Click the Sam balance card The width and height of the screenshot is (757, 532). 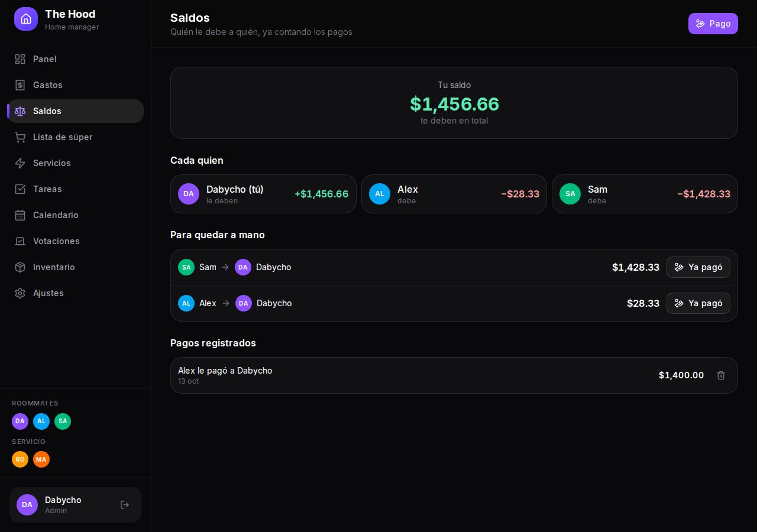pyautogui.click(x=645, y=194)
